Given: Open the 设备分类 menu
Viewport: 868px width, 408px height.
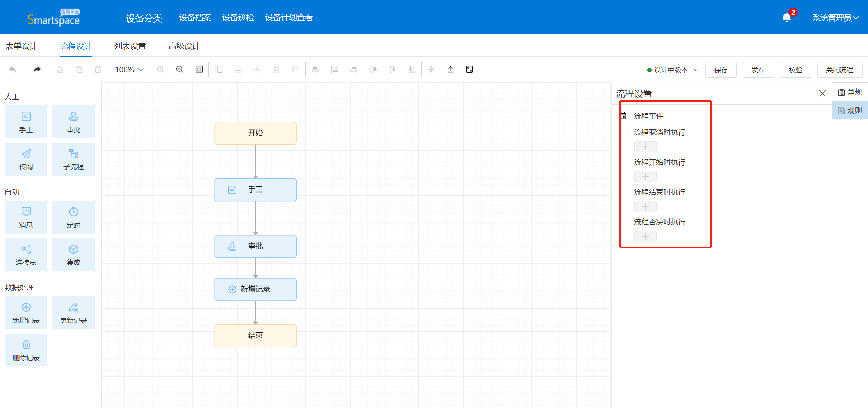Looking at the screenshot, I should [144, 18].
